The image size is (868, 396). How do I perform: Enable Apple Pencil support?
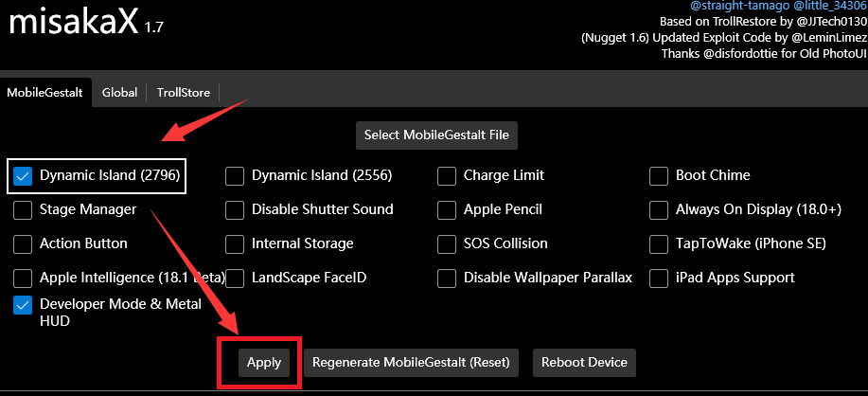[x=448, y=209]
